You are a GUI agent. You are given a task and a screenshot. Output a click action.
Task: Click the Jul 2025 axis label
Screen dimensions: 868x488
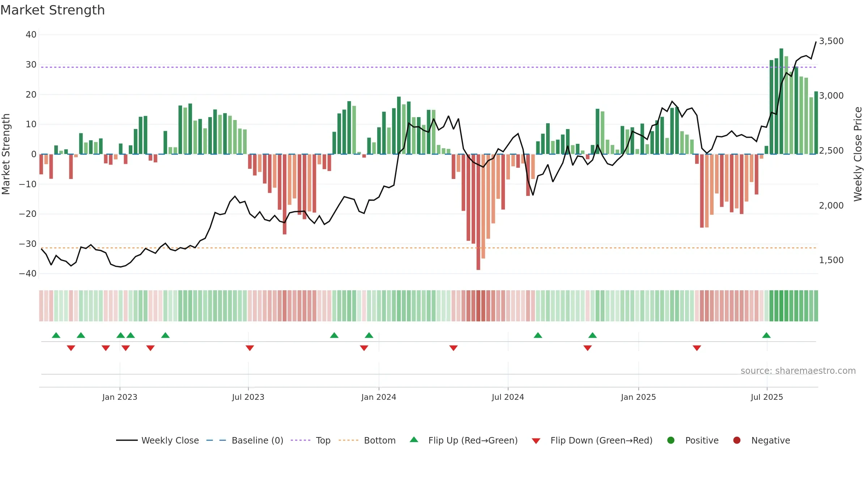click(x=767, y=397)
